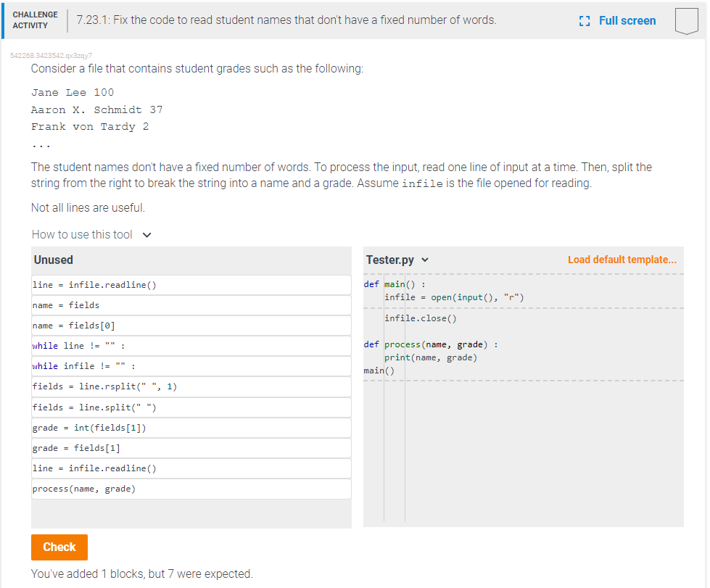Click the 'while line != "" :' block
The height and width of the screenshot is (588, 710).
[x=190, y=346]
